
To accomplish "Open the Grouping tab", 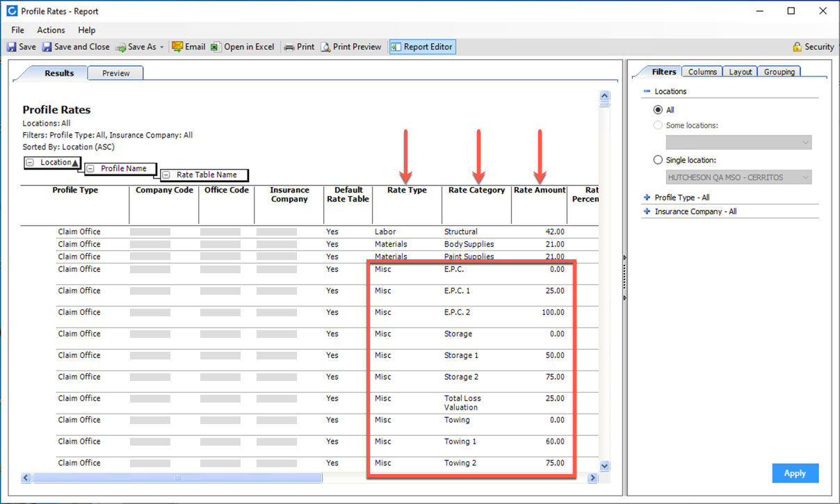I will click(x=780, y=72).
